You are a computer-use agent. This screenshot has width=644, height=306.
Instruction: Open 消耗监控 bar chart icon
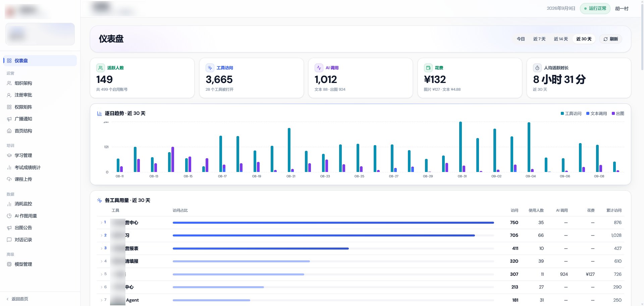click(x=9, y=204)
